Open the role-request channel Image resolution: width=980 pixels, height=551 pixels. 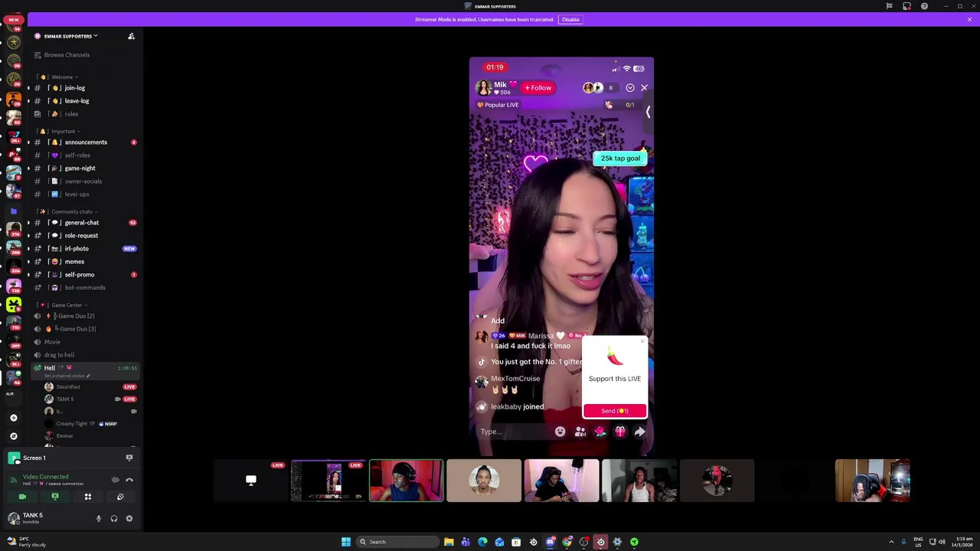click(84, 236)
